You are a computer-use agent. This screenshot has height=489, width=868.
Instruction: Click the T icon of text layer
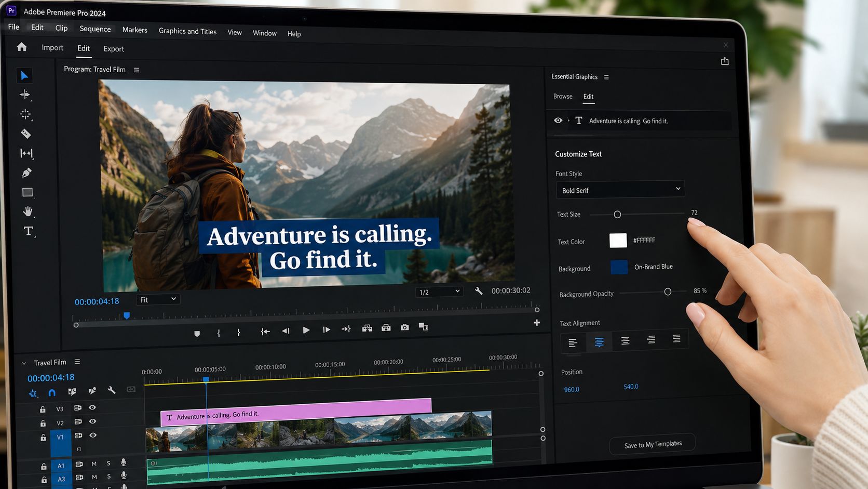(x=579, y=121)
